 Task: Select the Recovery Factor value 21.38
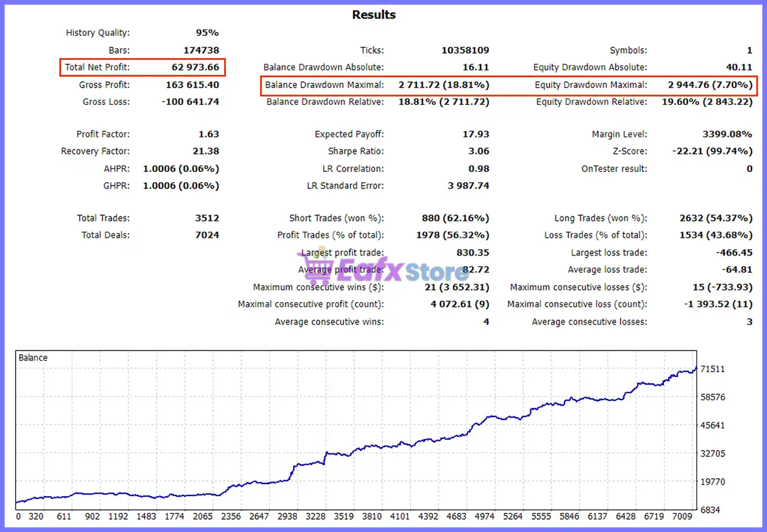click(x=206, y=151)
